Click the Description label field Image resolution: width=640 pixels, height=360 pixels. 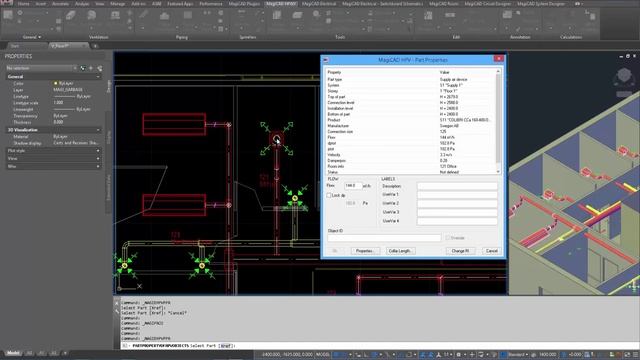click(457, 186)
